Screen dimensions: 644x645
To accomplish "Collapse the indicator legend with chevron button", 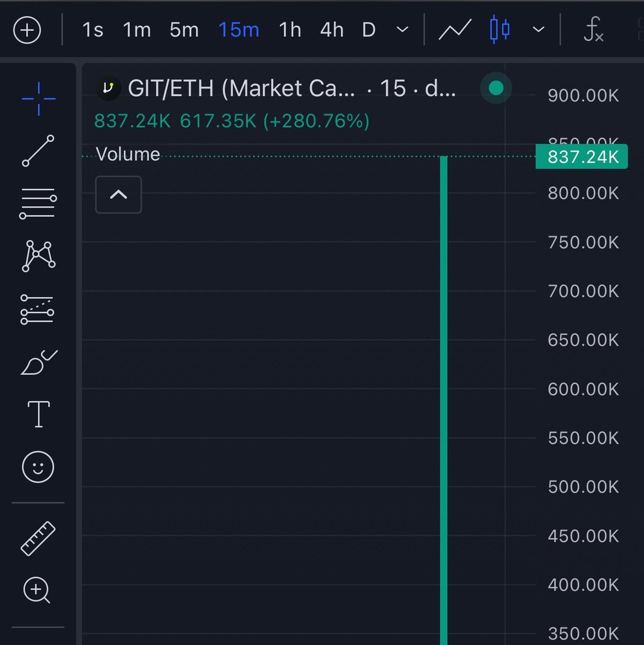I will point(118,195).
